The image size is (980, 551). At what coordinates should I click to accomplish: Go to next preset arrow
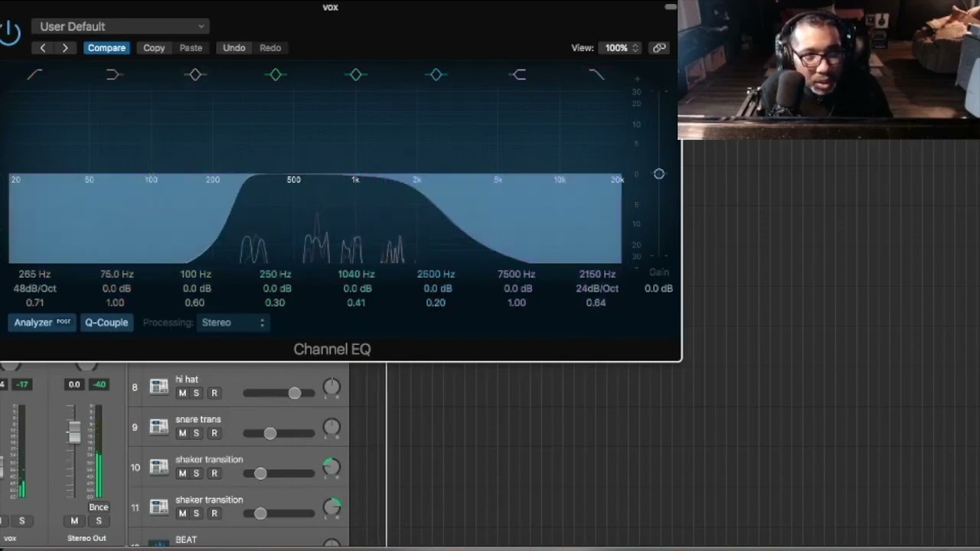pyautogui.click(x=65, y=47)
